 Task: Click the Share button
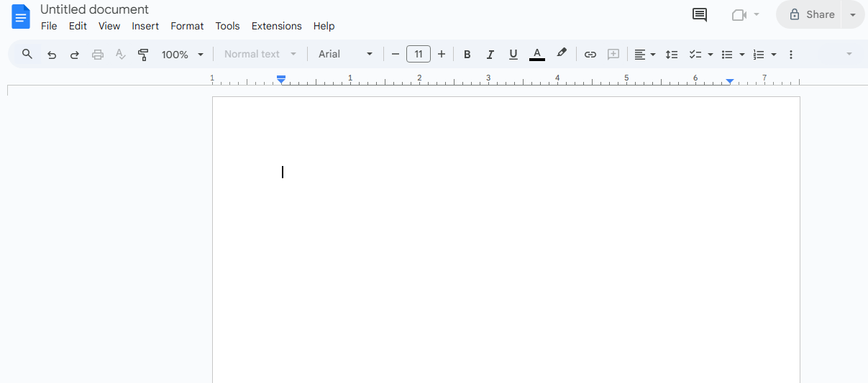[x=811, y=14]
